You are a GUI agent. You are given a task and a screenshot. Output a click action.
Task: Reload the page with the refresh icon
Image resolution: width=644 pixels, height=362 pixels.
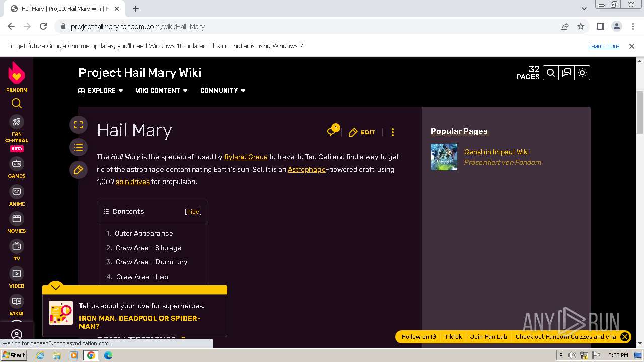pos(43,27)
